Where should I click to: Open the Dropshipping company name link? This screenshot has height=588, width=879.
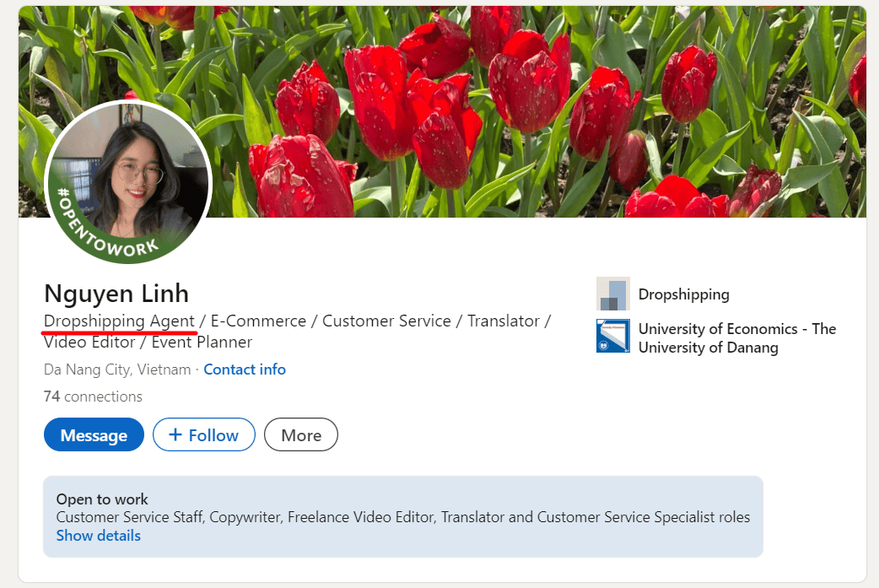coord(683,294)
